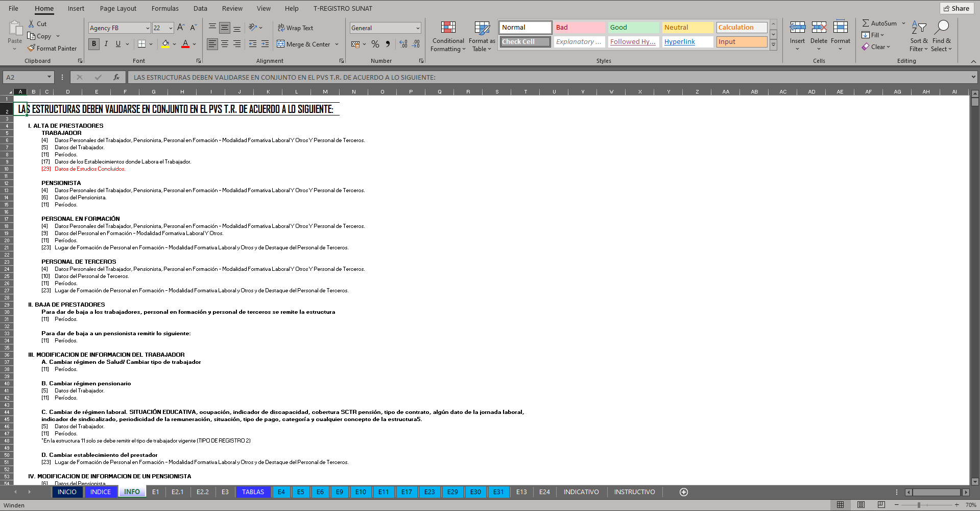Switch to the INSTRUCTIVO sheet tab
The height and width of the screenshot is (511, 980).
click(x=634, y=492)
